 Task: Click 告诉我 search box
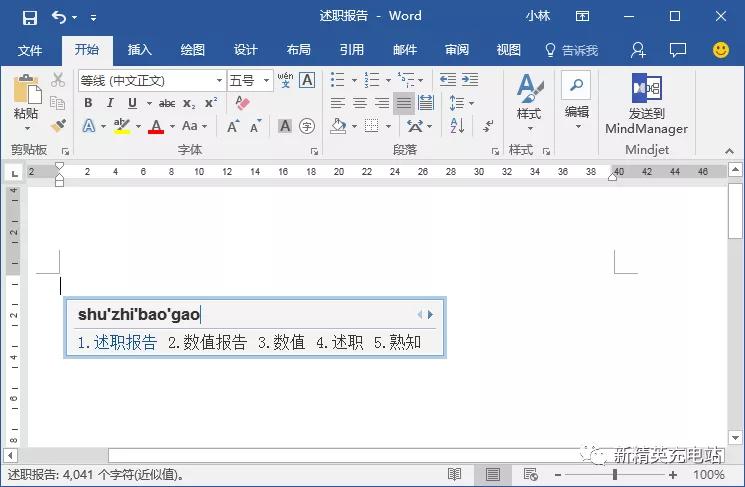coord(571,50)
